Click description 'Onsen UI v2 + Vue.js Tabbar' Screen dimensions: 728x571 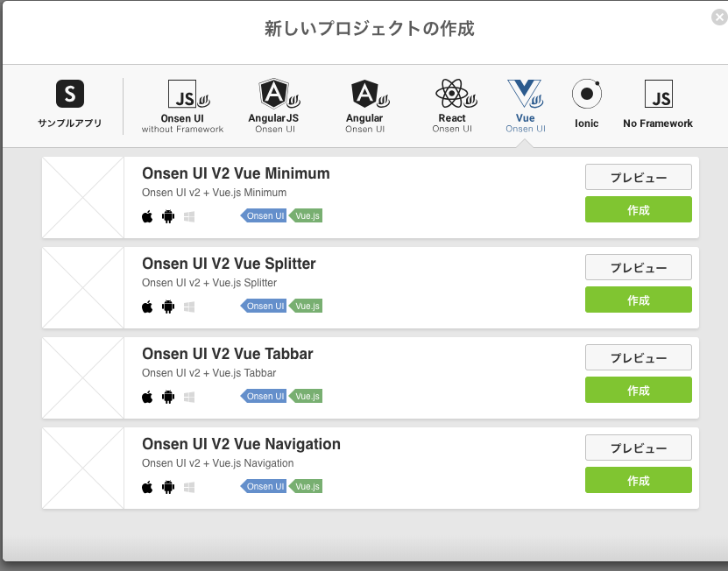209,373
